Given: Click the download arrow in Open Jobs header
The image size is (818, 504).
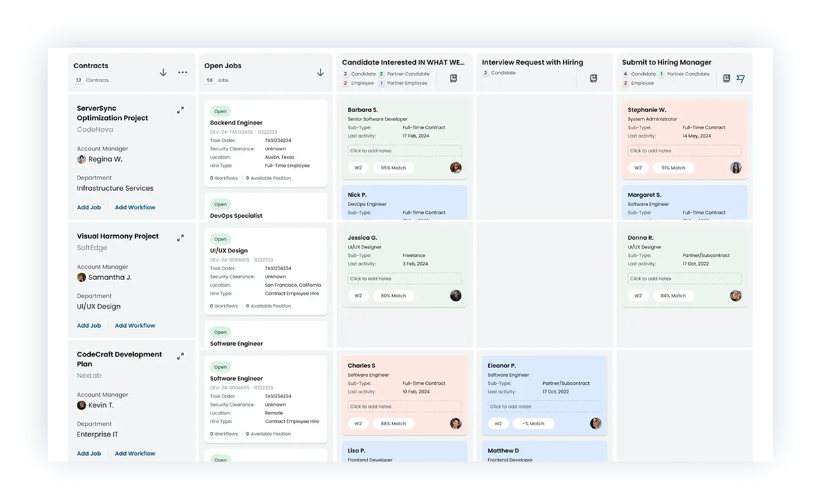Looking at the screenshot, I should (x=321, y=72).
